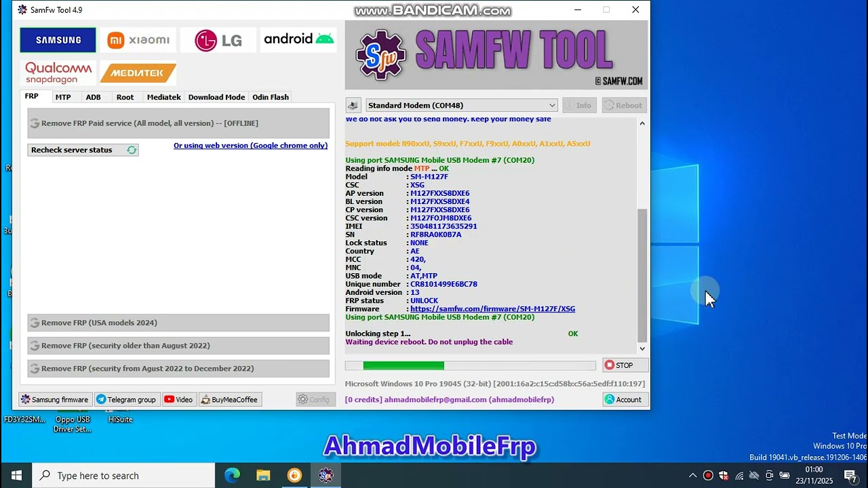Click the Reboot button
Image resolution: width=868 pixels, height=488 pixels.
[624, 105]
